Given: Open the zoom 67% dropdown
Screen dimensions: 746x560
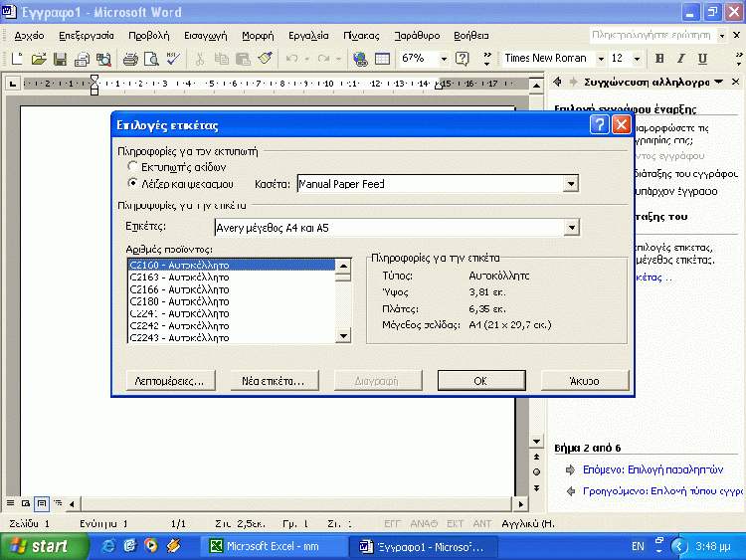Looking at the screenshot, I should click(x=444, y=59).
